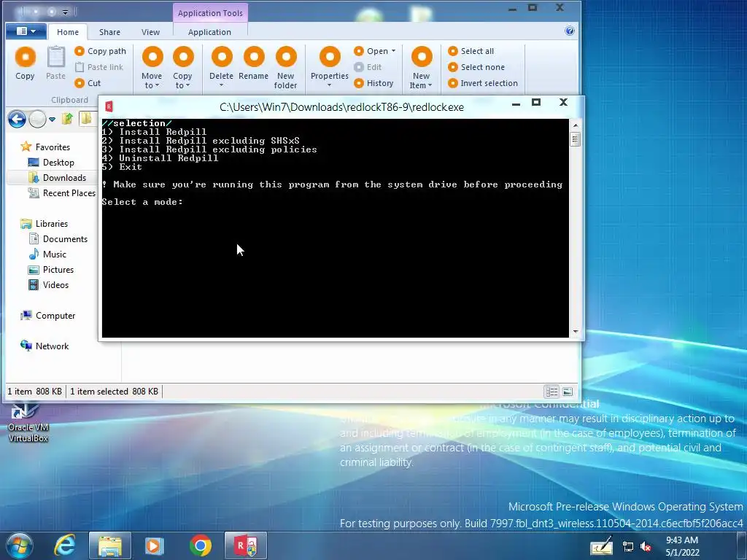The height and width of the screenshot is (560, 747).
Task: Click the Explorer Back navigation arrow
Action: click(18, 119)
